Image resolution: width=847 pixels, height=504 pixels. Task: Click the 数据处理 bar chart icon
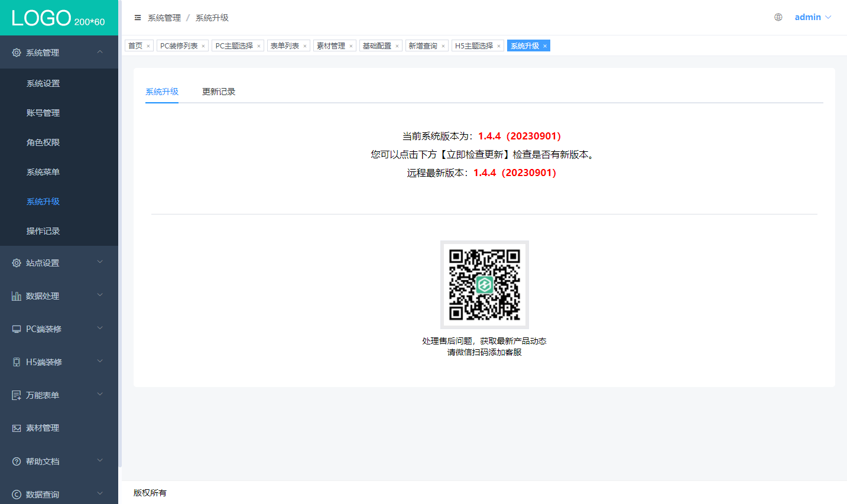[17, 296]
